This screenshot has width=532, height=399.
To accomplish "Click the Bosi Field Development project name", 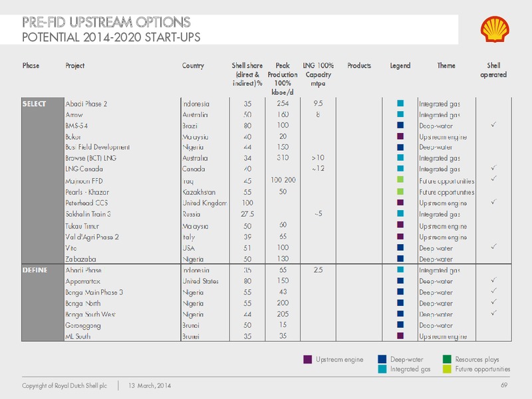I will pos(97,147).
